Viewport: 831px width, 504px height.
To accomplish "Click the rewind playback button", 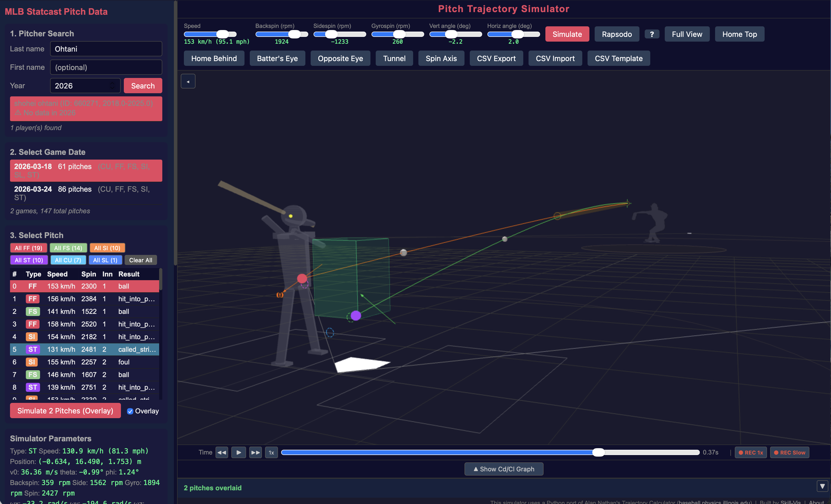I will [222, 452].
